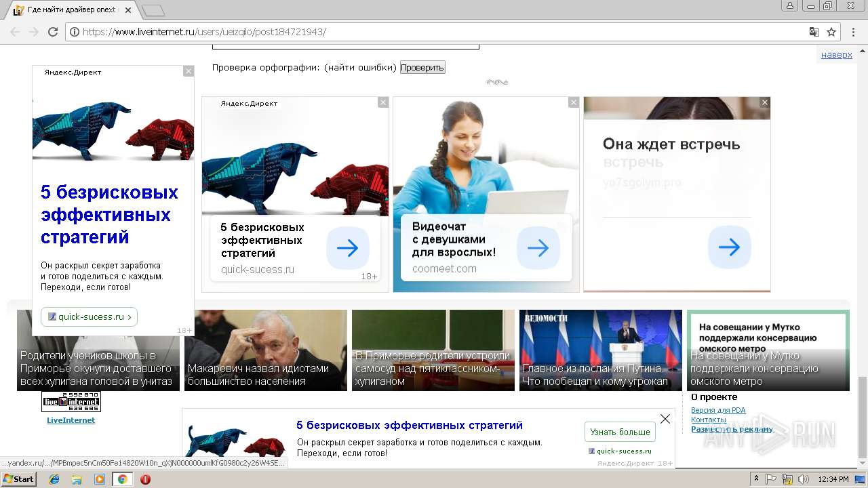Open the 'самосуд над пятиклассником' news tile

click(433, 350)
